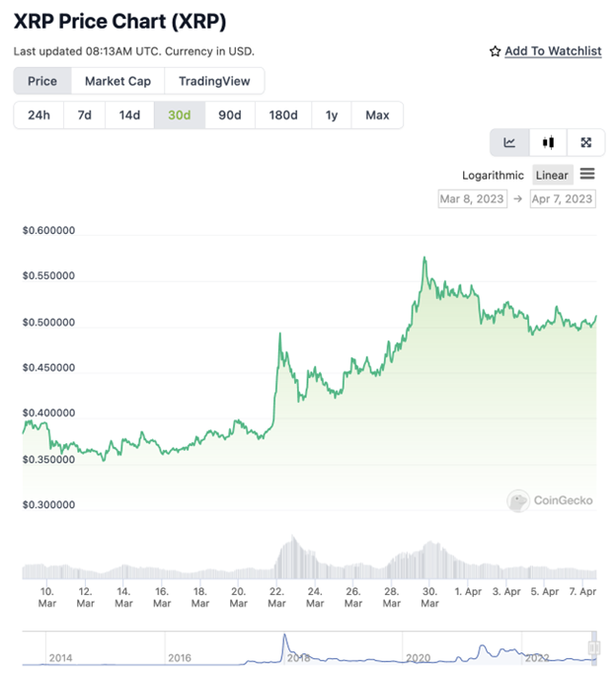Click Add To Watchlist link
The width and height of the screenshot is (616, 678).
coord(553,51)
